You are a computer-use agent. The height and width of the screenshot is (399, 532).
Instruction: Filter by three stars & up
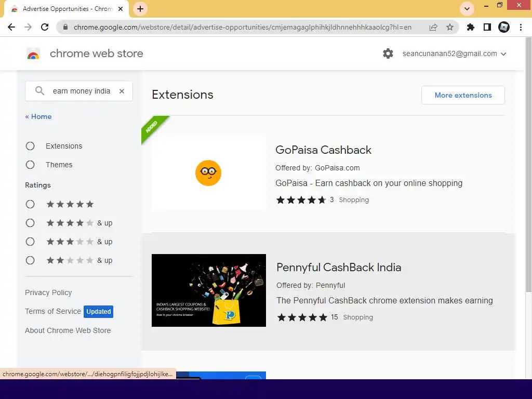[x=30, y=242]
